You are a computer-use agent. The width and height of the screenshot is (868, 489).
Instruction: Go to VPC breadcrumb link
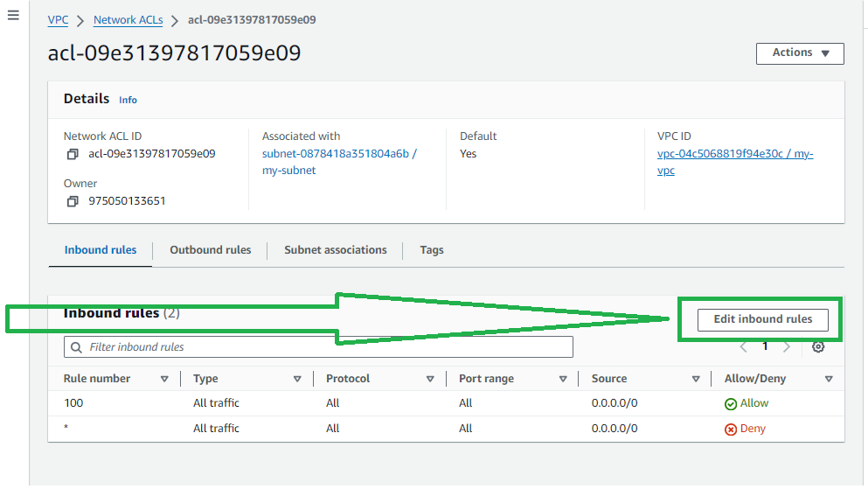click(x=58, y=20)
